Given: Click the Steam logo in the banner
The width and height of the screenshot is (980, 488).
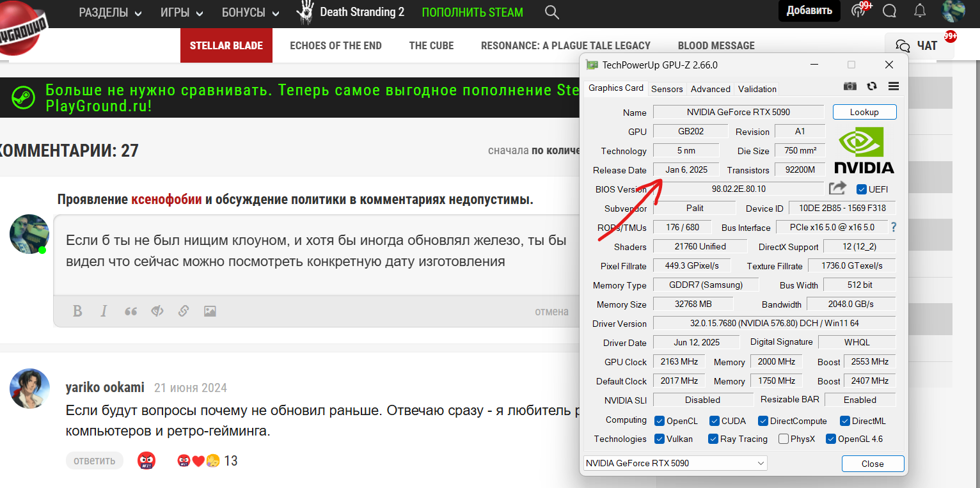Looking at the screenshot, I should click(24, 98).
